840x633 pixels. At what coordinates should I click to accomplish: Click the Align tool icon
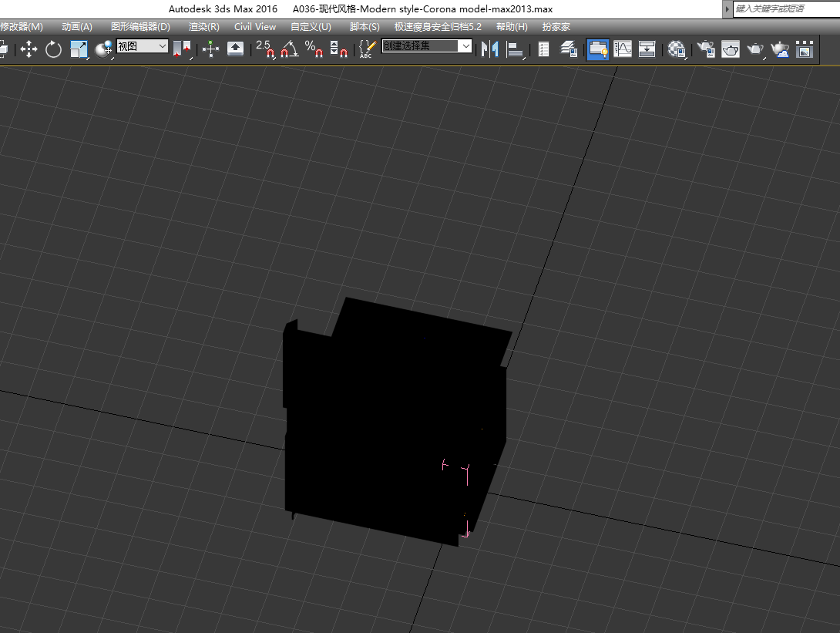[515, 49]
